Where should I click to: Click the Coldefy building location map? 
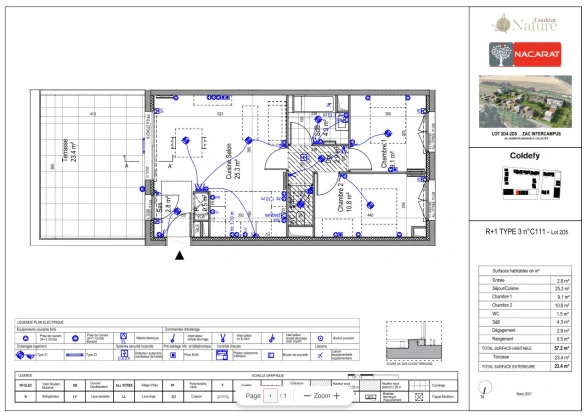[x=532, y=183]
